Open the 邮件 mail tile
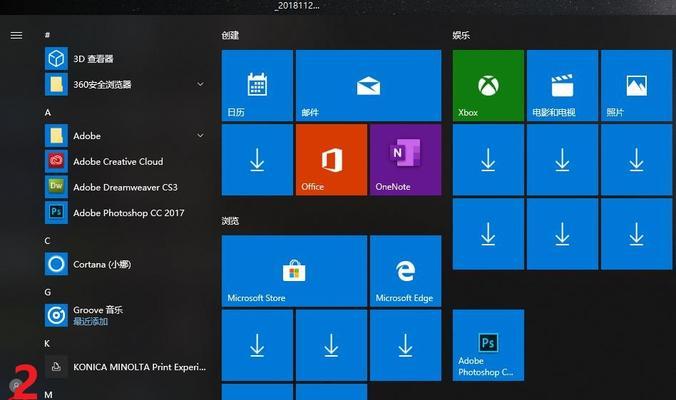This screenshot has height=400, width=676. 369,85
